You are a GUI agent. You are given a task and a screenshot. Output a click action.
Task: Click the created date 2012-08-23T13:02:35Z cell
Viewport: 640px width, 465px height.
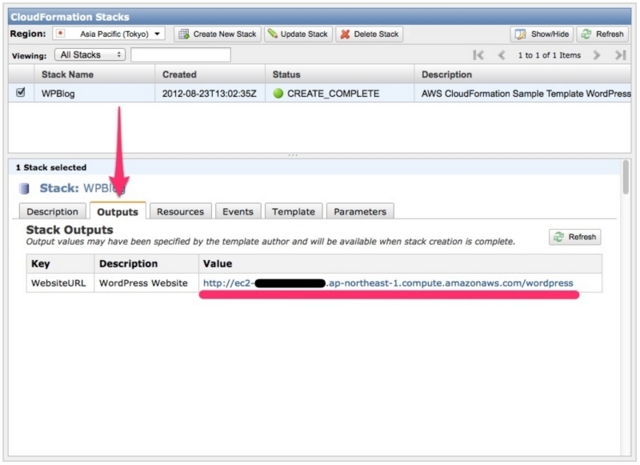209,93
